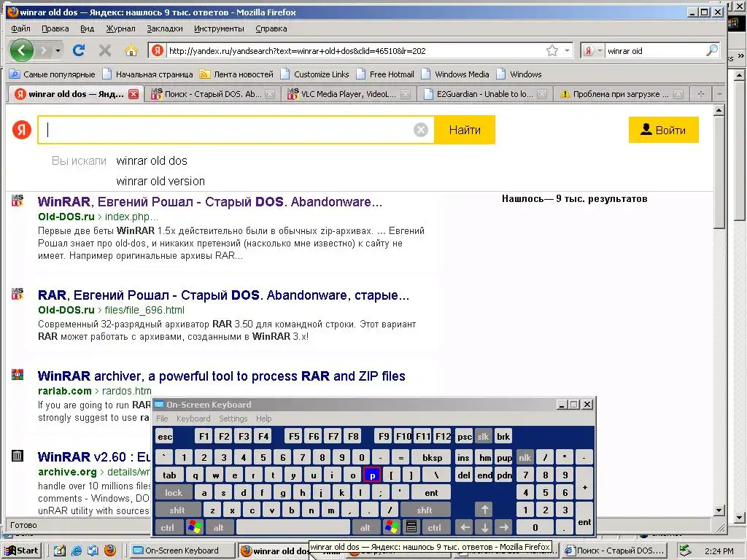Click the magnifier icon in Firefox search box

pyautogui.click(x=712, y=50)
